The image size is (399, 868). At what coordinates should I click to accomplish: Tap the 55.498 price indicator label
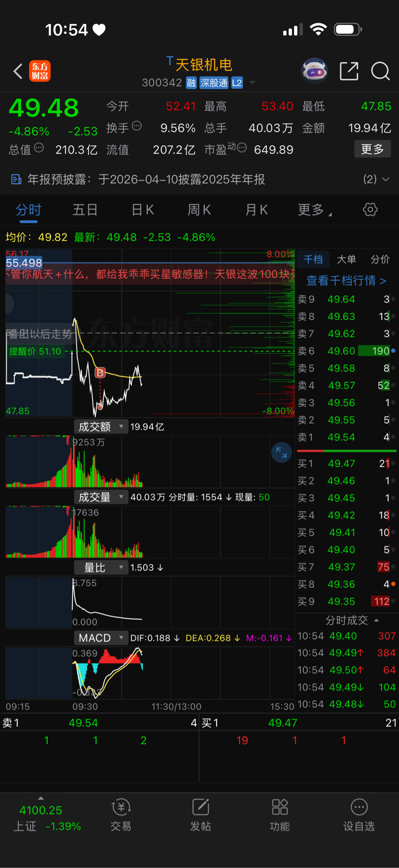pos(24,263)
